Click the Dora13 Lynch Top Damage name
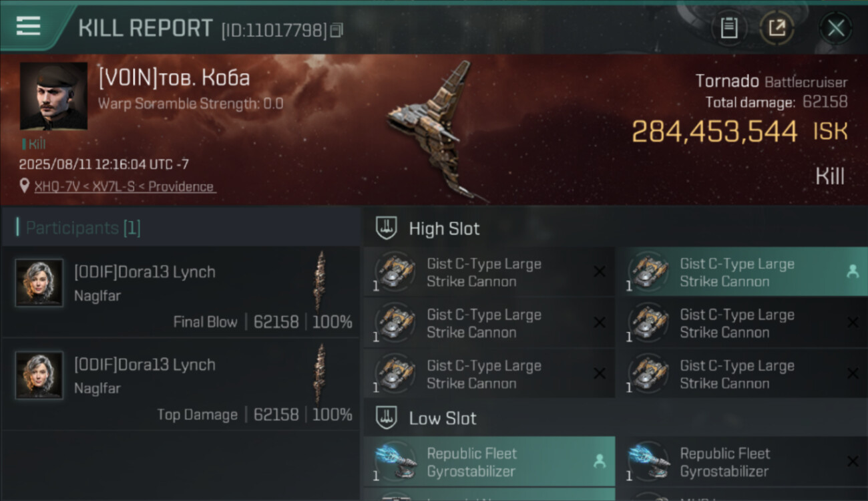 click(x=145, y=365)
